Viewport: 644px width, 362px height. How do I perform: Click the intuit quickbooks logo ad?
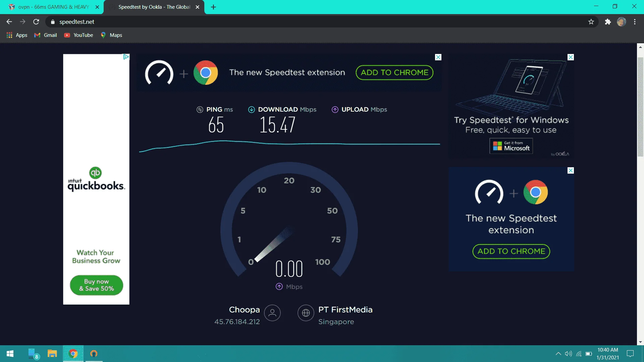coord(96,179)
